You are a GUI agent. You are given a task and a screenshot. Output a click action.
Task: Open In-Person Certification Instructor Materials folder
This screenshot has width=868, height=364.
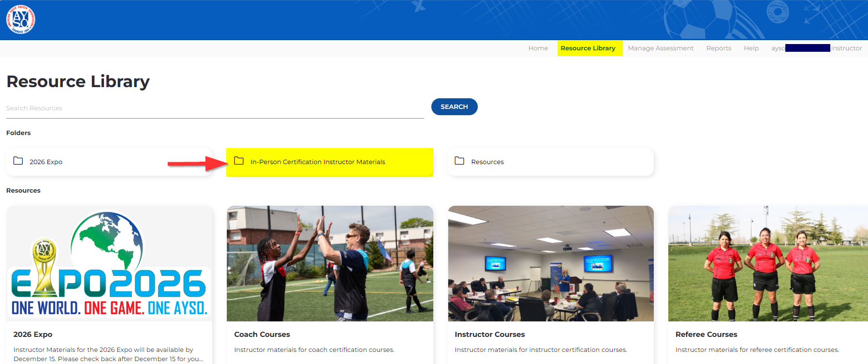(x=318, y=162)
